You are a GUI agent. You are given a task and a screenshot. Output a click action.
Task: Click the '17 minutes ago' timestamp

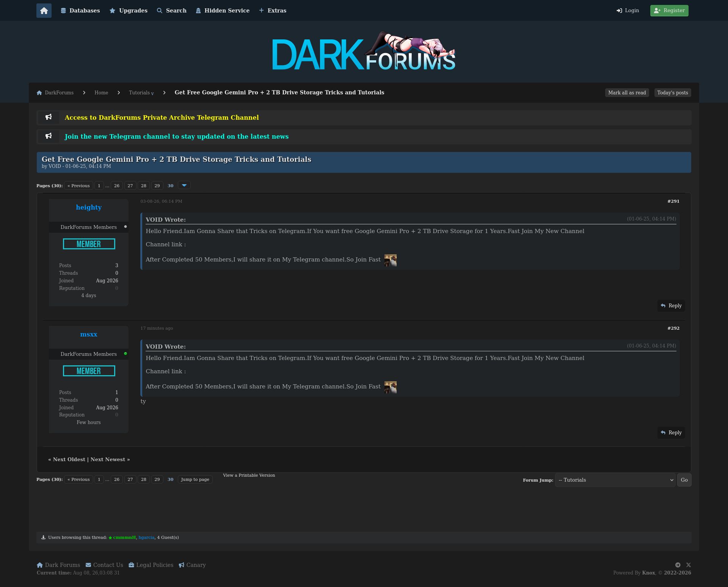(x=157, y=328)
